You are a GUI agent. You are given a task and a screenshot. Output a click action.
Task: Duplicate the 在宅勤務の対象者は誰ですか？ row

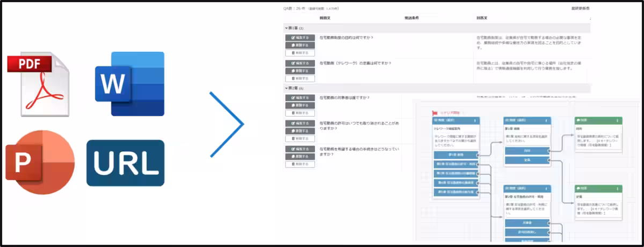click(x=300, y=105)
